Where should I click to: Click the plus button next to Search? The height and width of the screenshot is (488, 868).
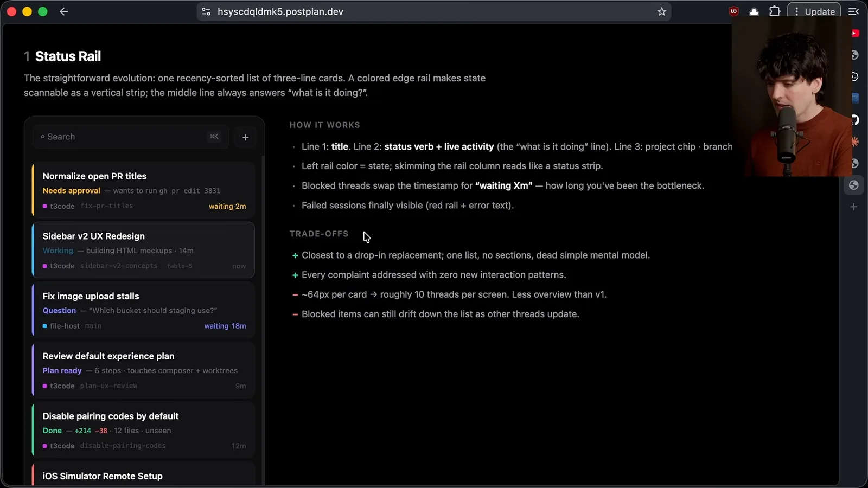pyautogui.click(x=245, y=137)
